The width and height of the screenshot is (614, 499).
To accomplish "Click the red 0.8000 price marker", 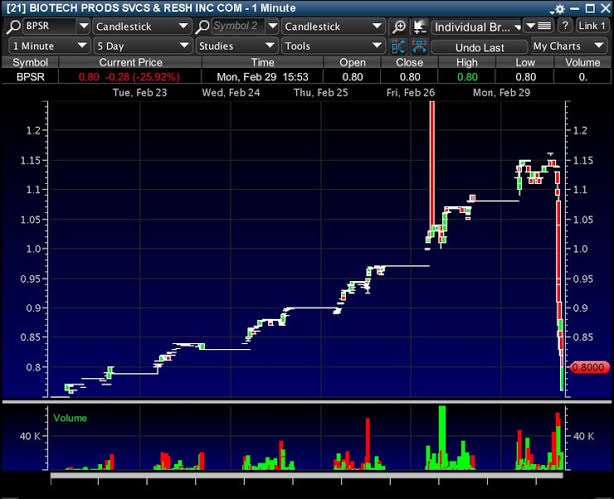I will (x=585, y=368).
